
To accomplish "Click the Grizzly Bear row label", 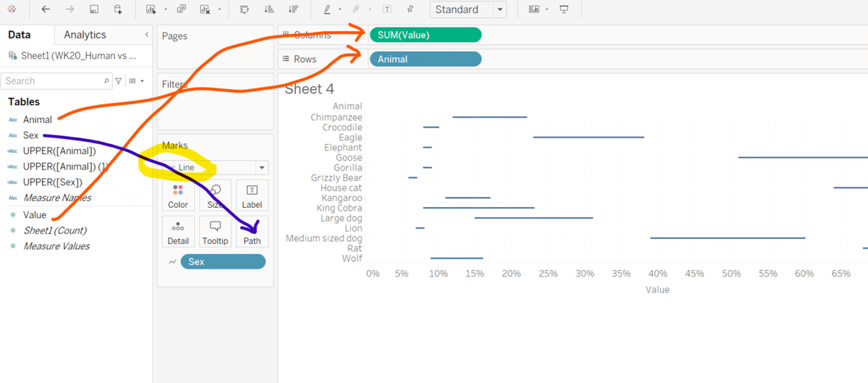I will [x=336, y=177].
